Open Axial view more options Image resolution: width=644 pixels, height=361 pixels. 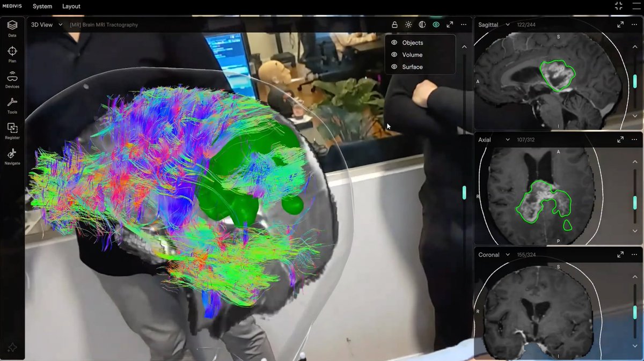tap(634, 139)
